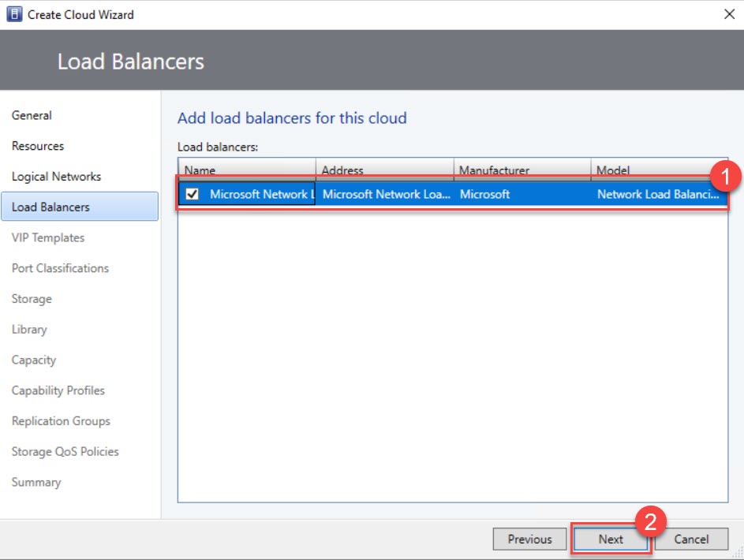The height and width of the screenshot is (560, 744).
Task: Go to Capability Profiles step
Action: [58, 390]
